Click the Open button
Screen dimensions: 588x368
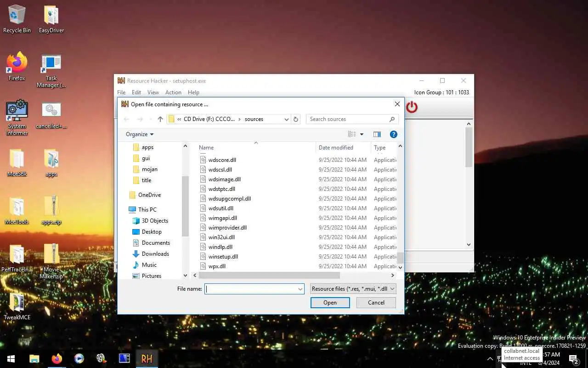click(330, 302)
